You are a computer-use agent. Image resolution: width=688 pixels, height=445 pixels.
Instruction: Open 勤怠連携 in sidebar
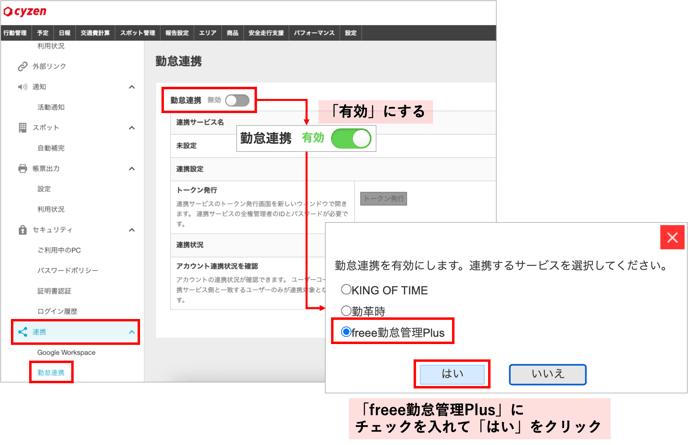(x=51, y=373)
